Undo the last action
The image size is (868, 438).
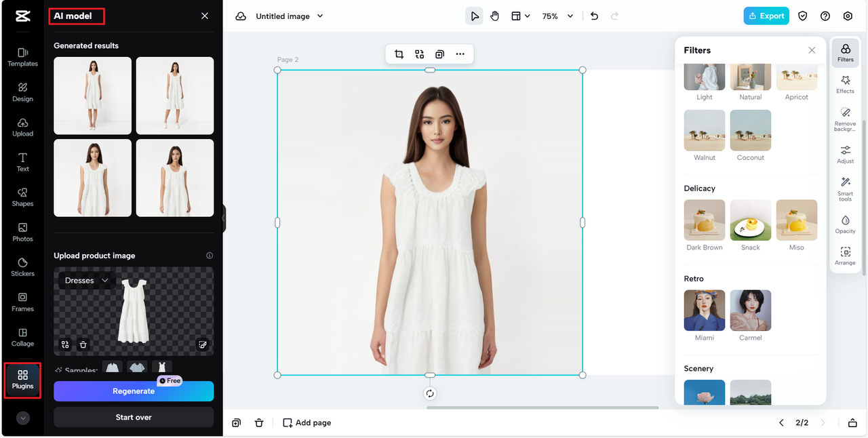(594, 16)
